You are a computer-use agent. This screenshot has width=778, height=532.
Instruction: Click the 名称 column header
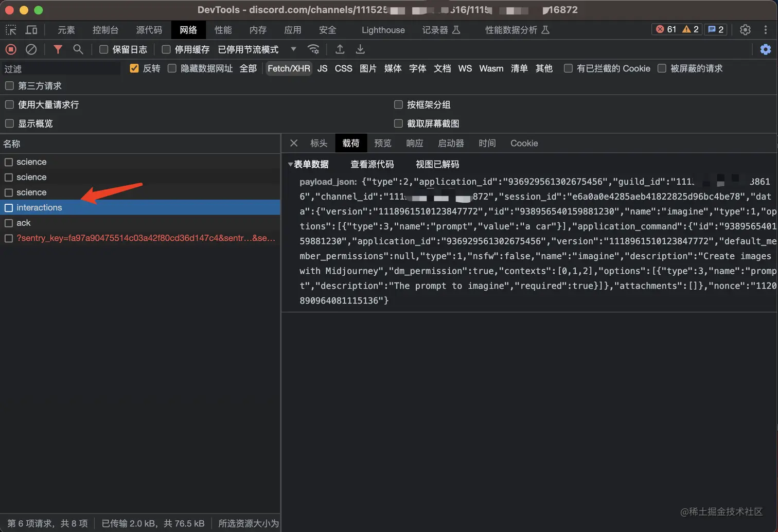pyautogui.click(x=140, y=144)
